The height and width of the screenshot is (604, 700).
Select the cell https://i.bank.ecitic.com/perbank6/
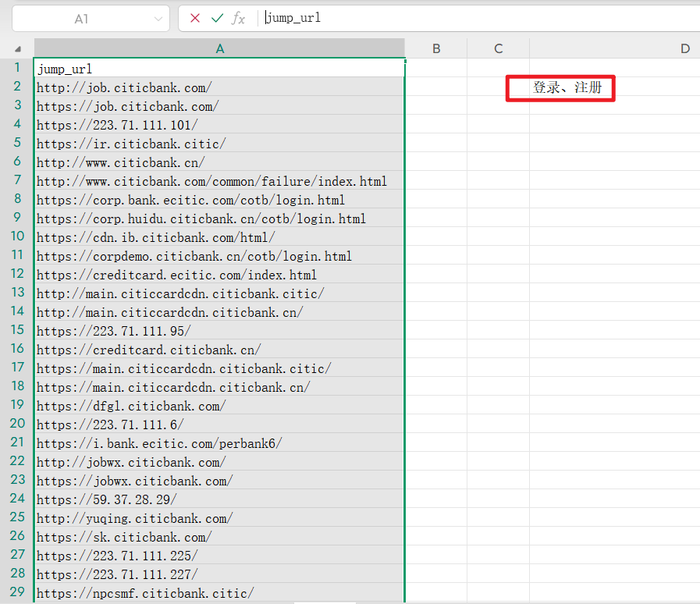pyautogui.click(x=219, y=443)
